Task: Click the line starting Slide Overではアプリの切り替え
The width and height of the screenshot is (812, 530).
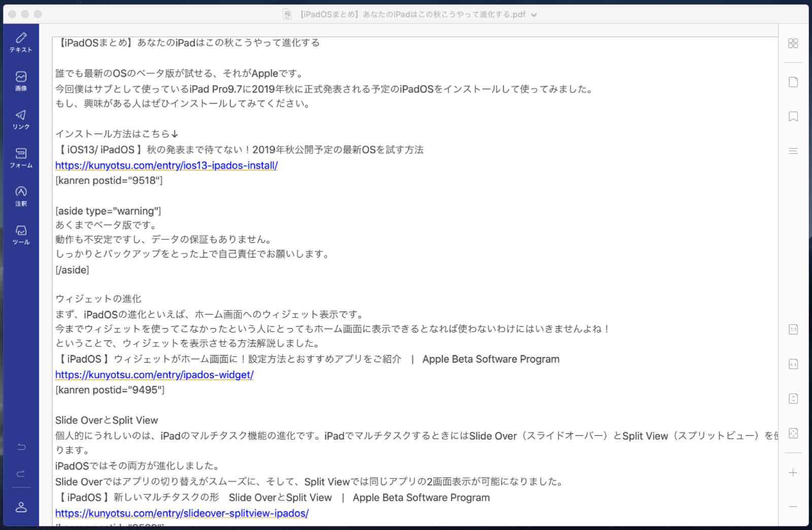Action: pos(310,481)
